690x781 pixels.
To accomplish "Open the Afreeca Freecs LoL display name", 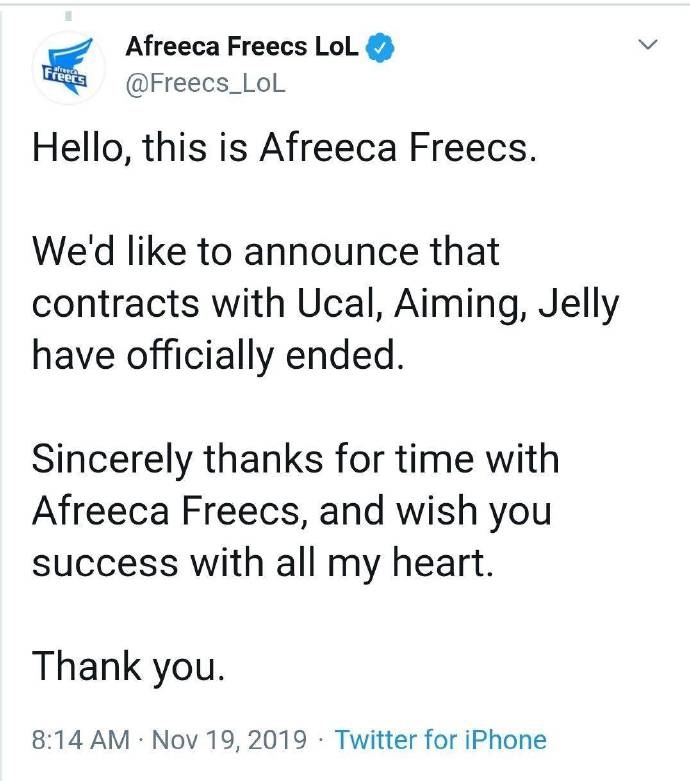I will (x=240, y=47).
